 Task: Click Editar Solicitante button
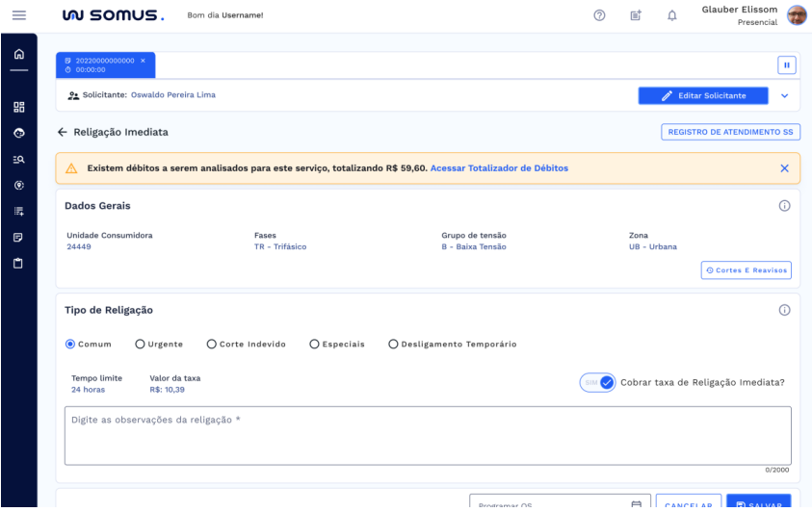click(x=703, y=95)
